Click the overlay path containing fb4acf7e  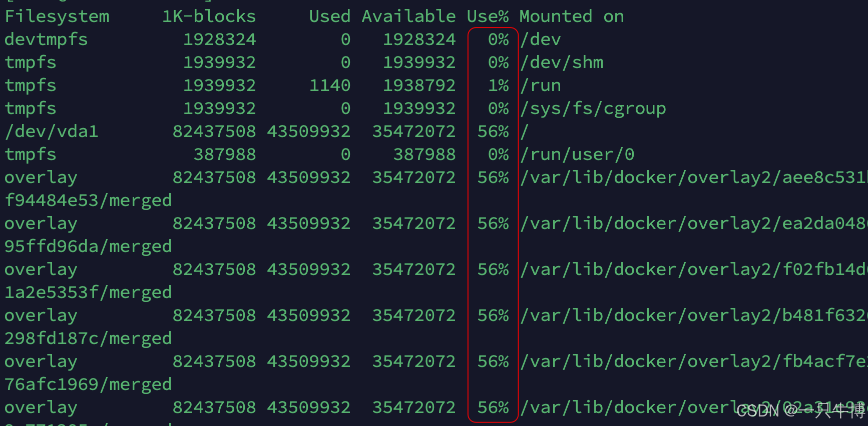click(693, 361)
